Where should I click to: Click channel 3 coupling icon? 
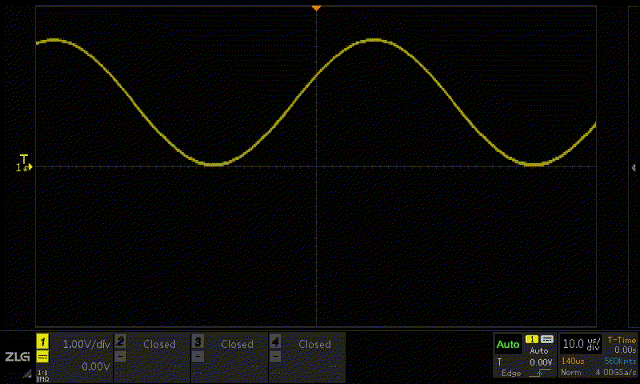tap(198, 357)
